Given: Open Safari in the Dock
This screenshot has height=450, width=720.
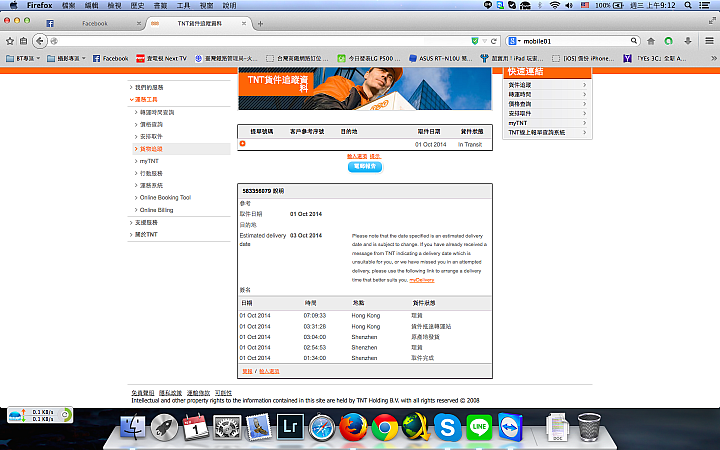Looking at the screenshot, I should (x=321, y=427).
